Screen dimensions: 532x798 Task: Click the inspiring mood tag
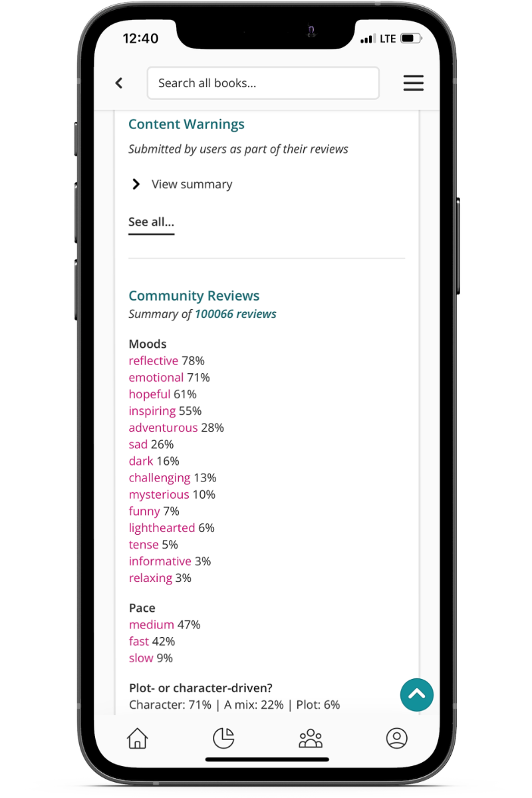pyautogui.click(x=152, y=411)
